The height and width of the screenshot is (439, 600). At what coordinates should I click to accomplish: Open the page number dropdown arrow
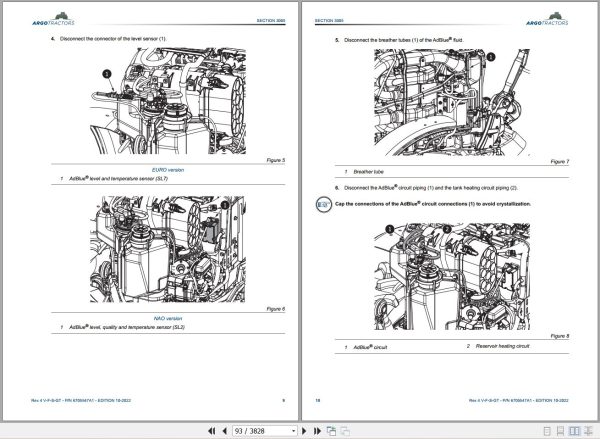point(293,431)
